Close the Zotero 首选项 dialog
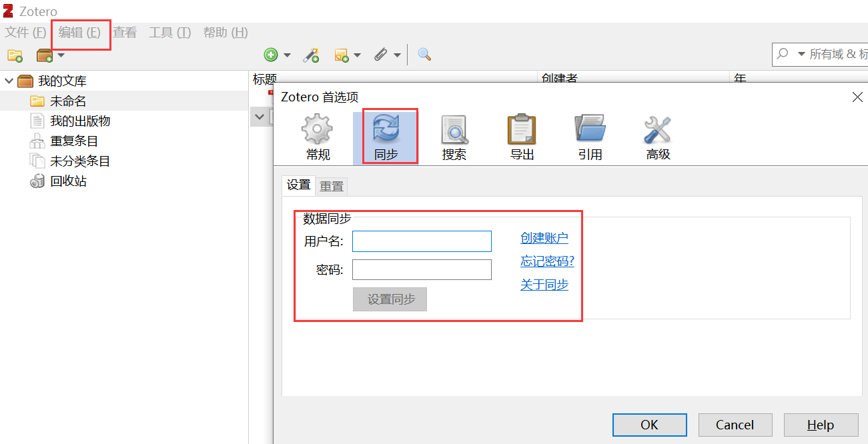This screenshot has height=444, width=868. 858,97
